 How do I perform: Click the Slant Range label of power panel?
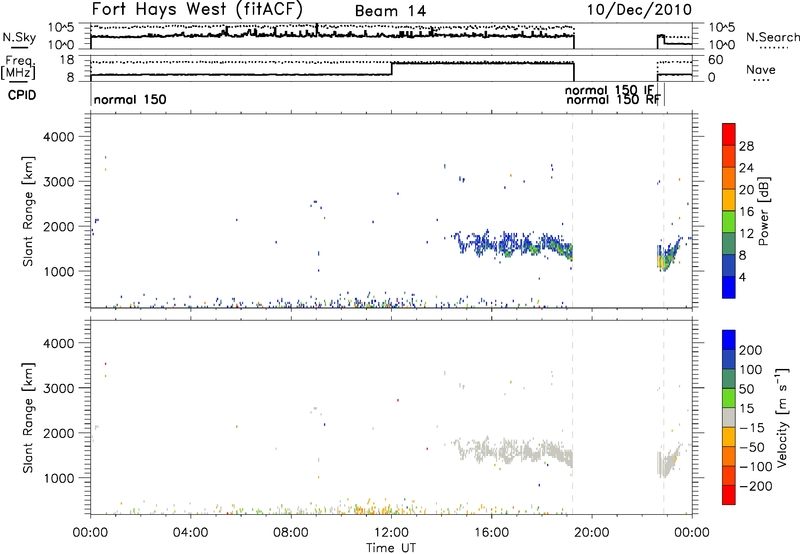pyautogui.click(x=28, y=211)
